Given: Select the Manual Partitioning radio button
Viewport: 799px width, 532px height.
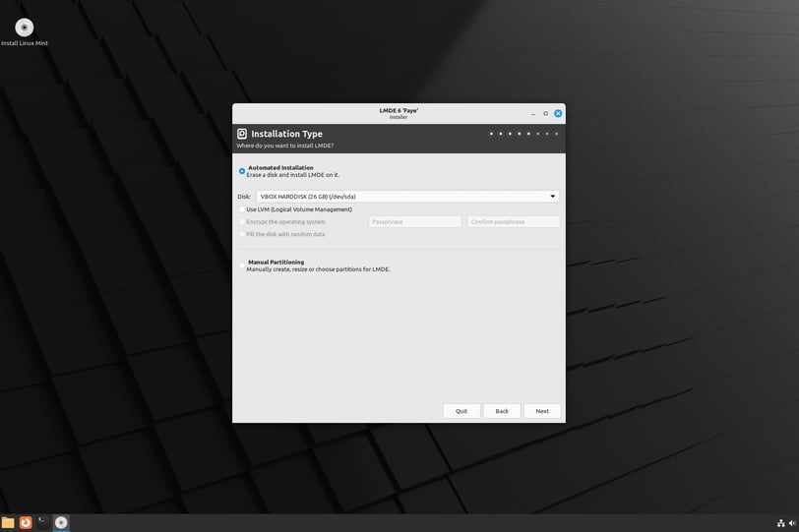Looking at the screenshot, I should click(242, 266).
